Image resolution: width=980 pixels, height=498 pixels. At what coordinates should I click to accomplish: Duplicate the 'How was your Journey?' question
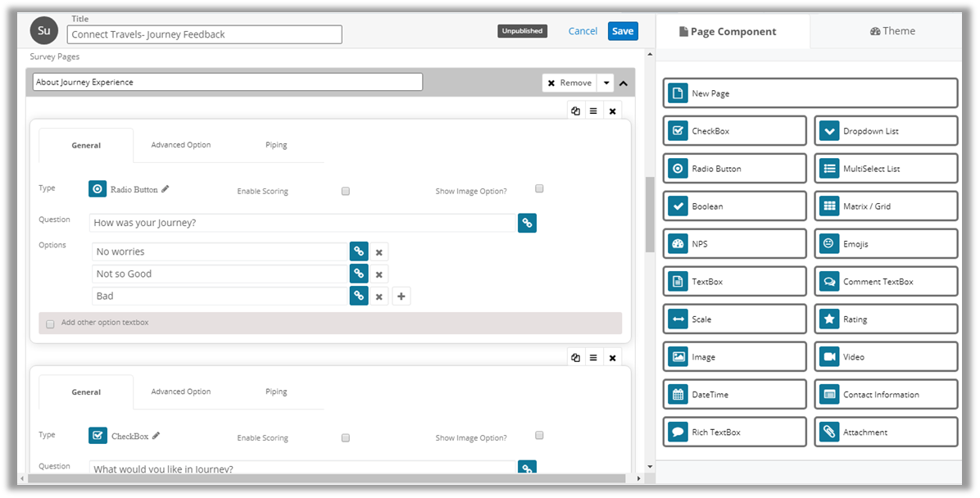pyautogui.click(x=575, y=111)
